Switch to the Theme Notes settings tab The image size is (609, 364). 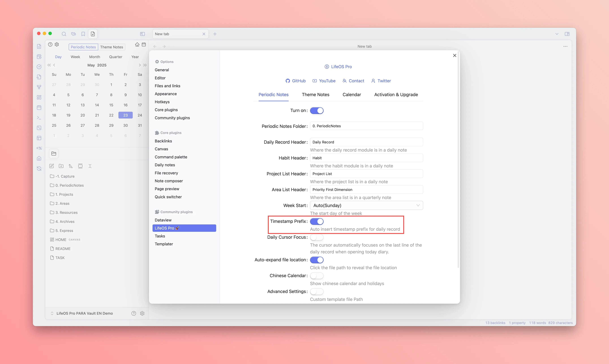[x=315, y=95]
